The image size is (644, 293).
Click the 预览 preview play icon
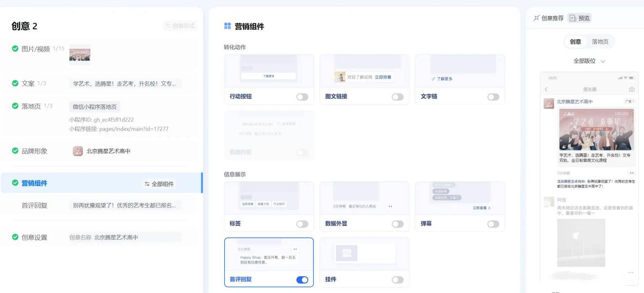tap(573, 18)
